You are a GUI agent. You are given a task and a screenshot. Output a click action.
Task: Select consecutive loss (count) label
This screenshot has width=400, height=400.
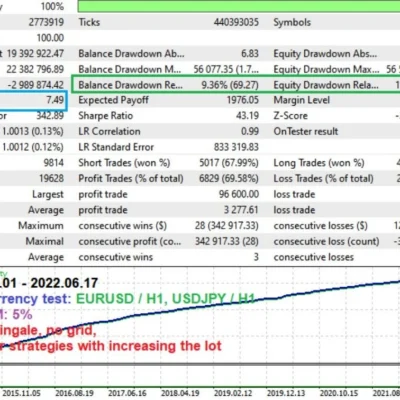326,241
